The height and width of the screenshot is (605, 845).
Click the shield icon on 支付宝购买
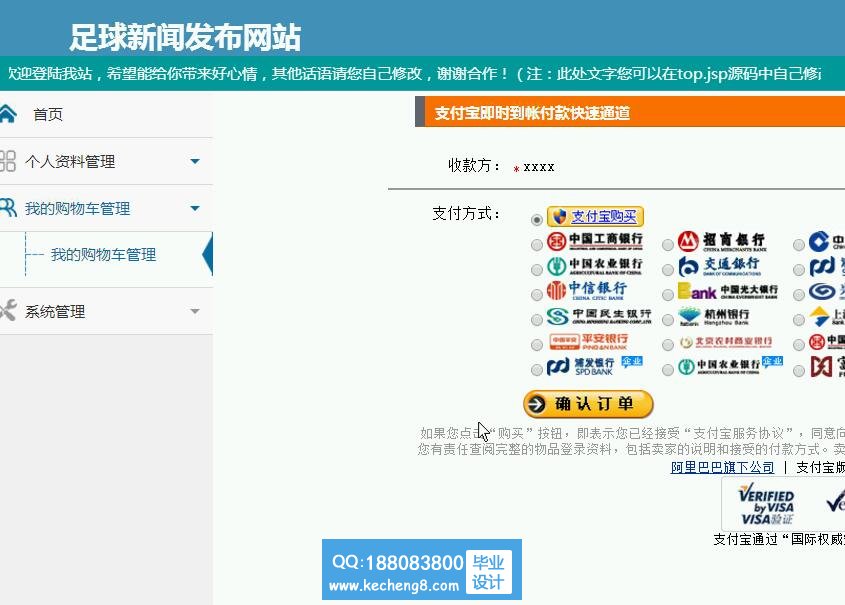click(x=559, y=217)
